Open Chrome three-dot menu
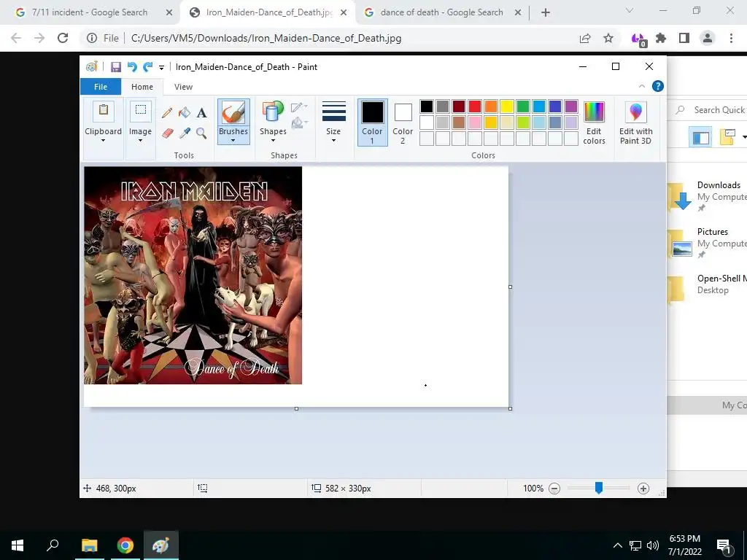 pos(731,38)
